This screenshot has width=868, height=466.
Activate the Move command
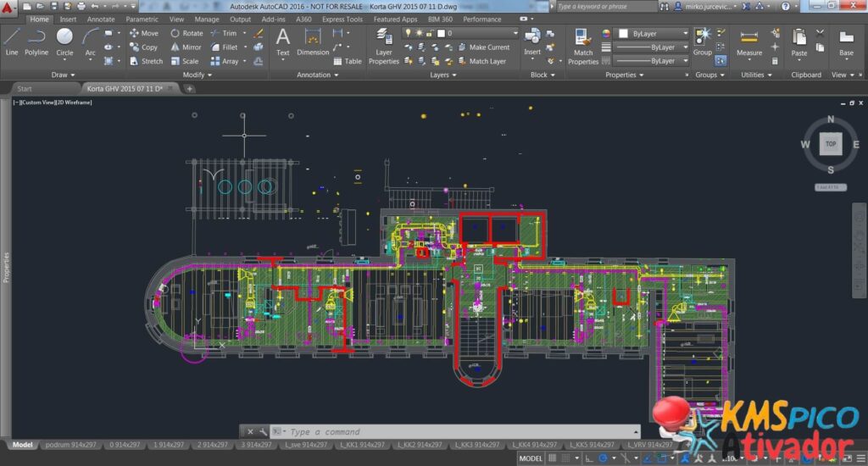point(144,33)
